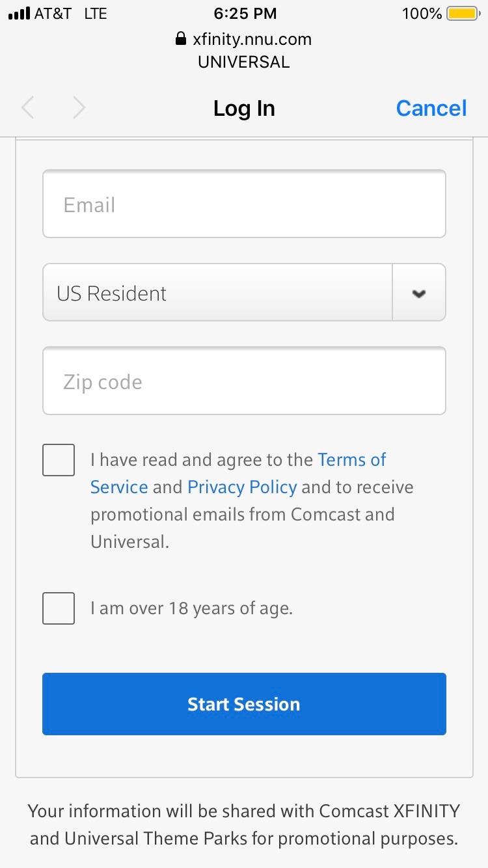Tap the Log In title
This screenshot has height=868, width=488.
[x=243, y=108]
